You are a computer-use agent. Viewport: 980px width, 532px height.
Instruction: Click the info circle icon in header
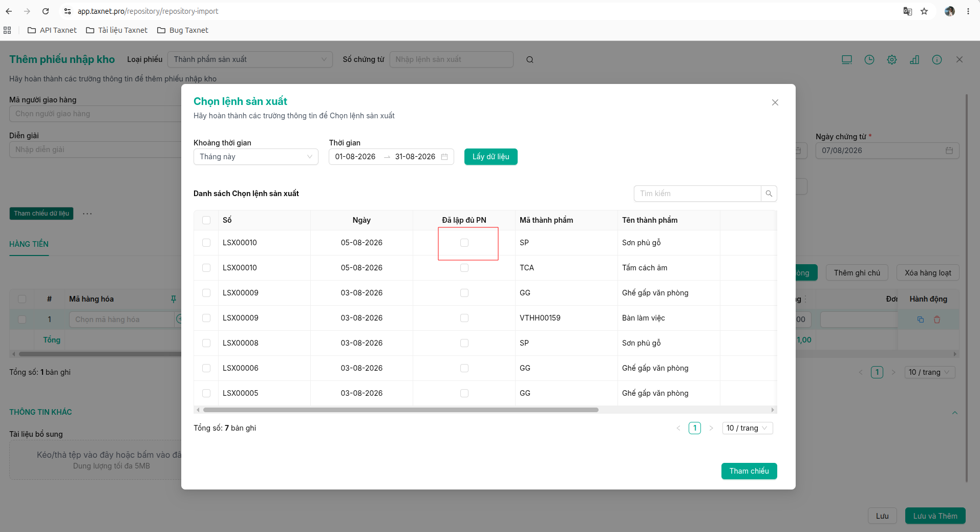click(937, 60)
